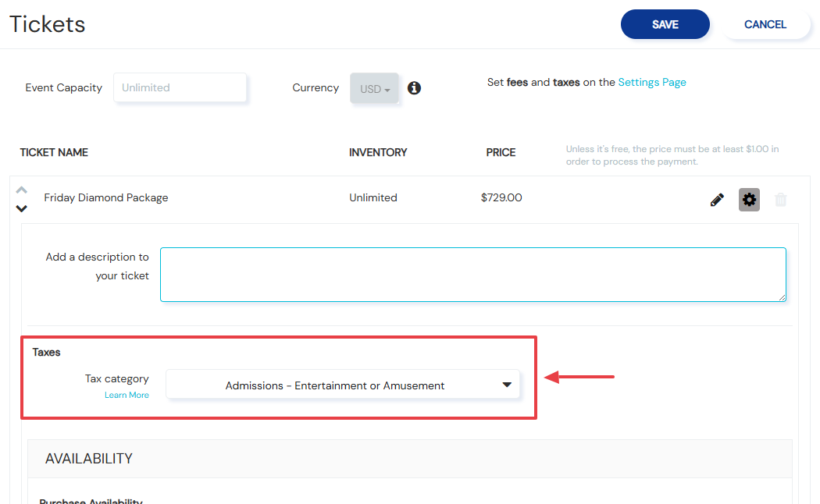The height and width of the screenshot is (504, 820).
Task: Open the USD currency dropdown
Action: coord(374,88)
